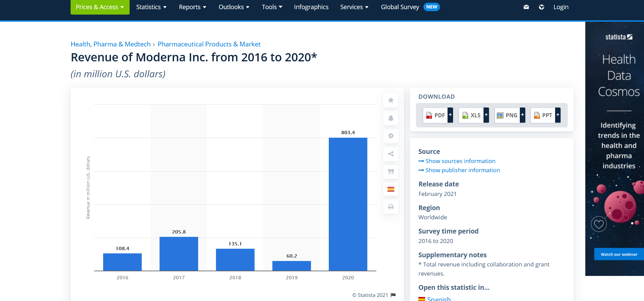
Task: Select the 2016 bar in the chart
Action: click(122, 262)
